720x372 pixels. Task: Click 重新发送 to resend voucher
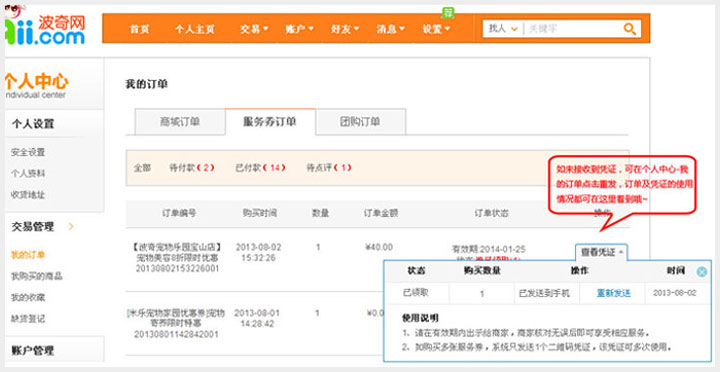[613, 293]
